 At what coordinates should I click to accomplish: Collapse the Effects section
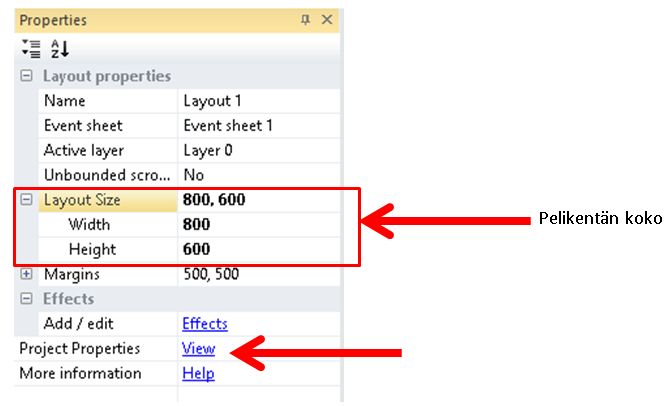coord(26,299)
